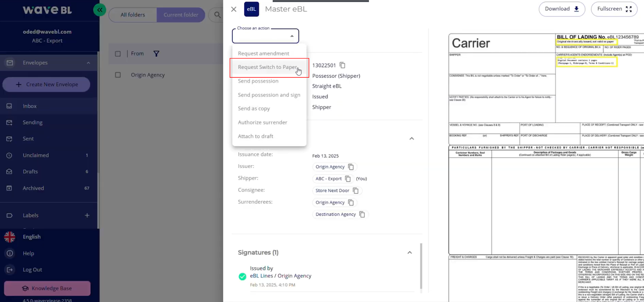Click the Issued status text

click(320, 97)
